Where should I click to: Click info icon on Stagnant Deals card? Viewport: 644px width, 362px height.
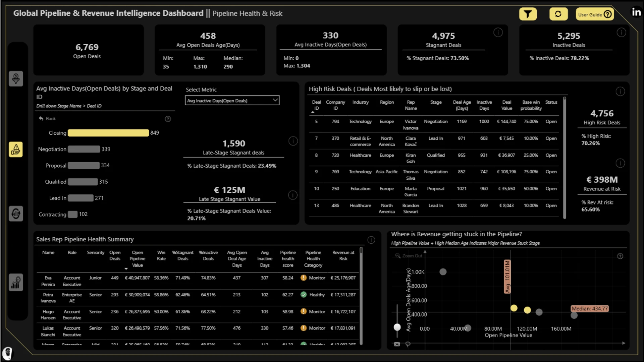click(x=498, y=33)
